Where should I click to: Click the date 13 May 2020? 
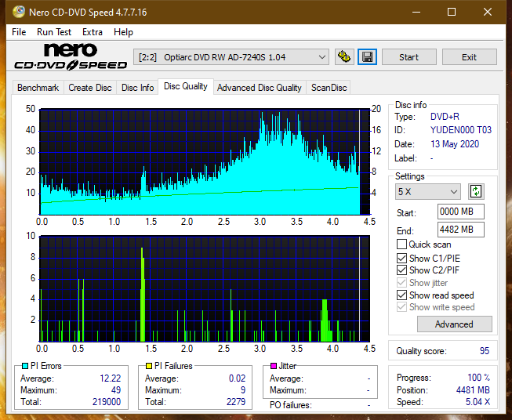(455, 144)
